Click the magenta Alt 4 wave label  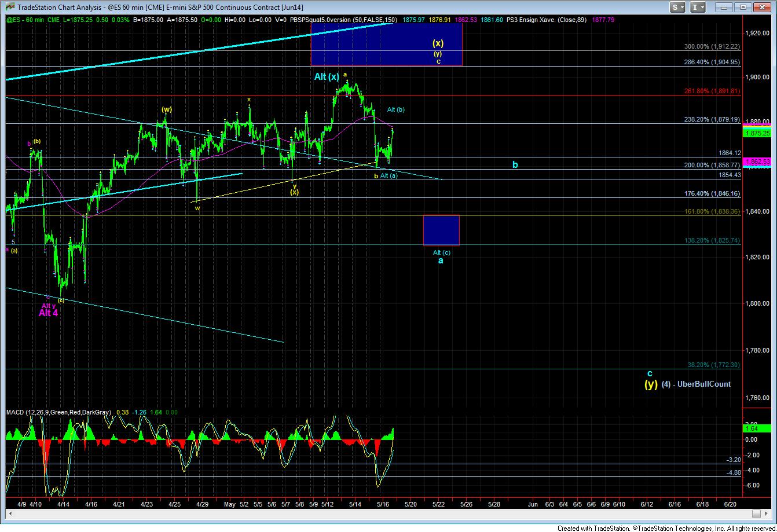(48, 313)
